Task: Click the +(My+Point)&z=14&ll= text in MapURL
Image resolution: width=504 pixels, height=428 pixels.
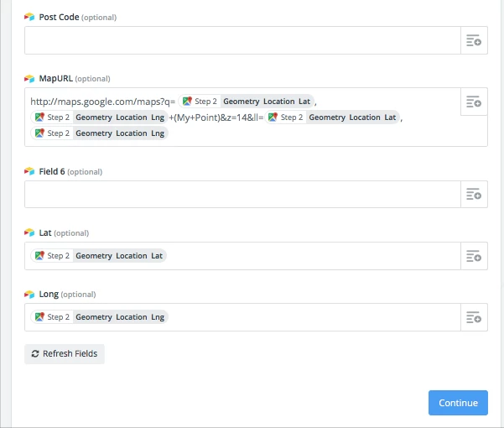Action: (x=216, y=117)
